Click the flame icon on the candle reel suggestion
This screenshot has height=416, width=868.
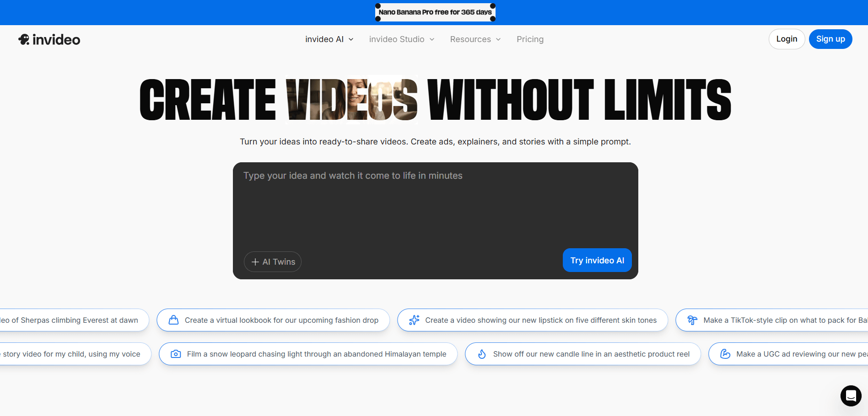click(482, 354)
